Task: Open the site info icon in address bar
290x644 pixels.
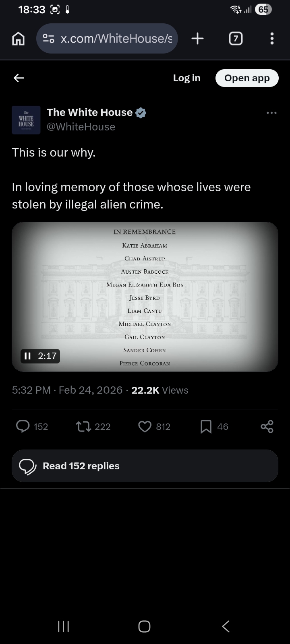Action: 49,39
